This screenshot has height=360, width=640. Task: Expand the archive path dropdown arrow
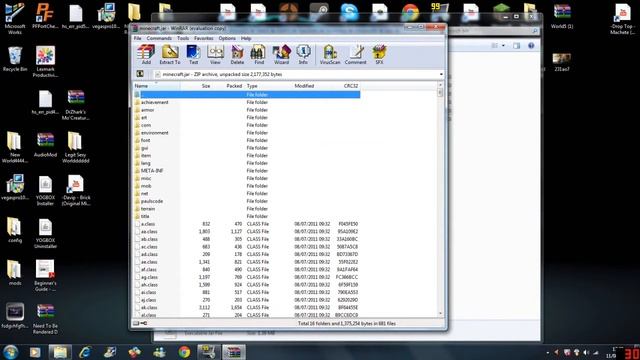441,74
